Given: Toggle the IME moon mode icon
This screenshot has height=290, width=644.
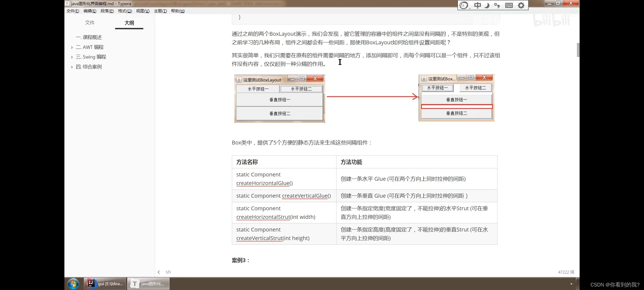Looking at the screenshot, I should (x=487, y=5).
